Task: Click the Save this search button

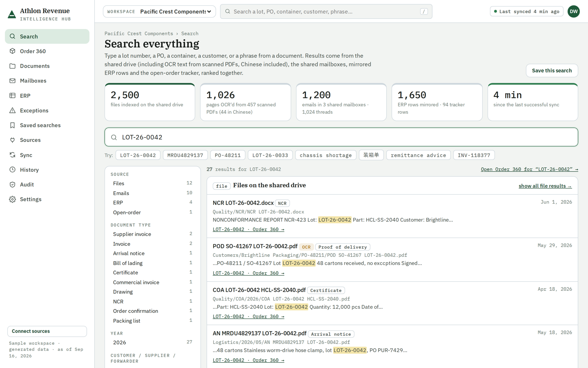Action: [x=552, y=70]
